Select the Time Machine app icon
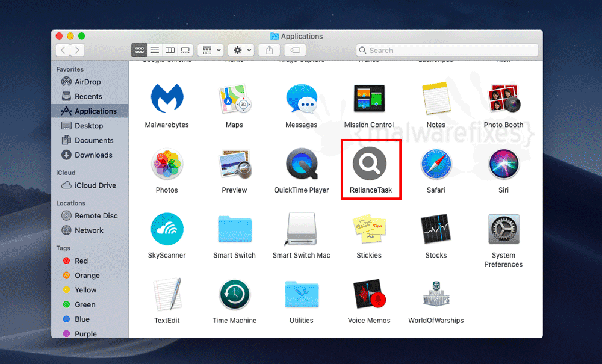This screenshot has width=602, height=364. tap(235, 294)
